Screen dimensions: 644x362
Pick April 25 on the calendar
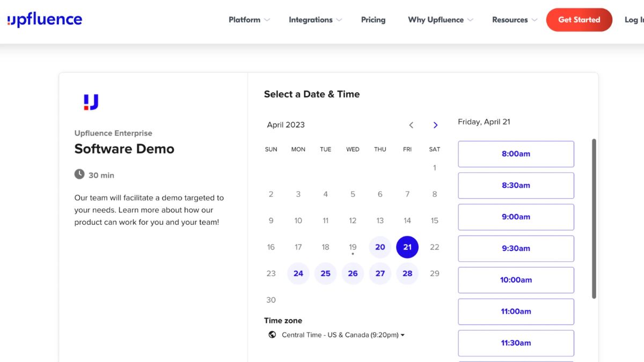click(326, 274)
